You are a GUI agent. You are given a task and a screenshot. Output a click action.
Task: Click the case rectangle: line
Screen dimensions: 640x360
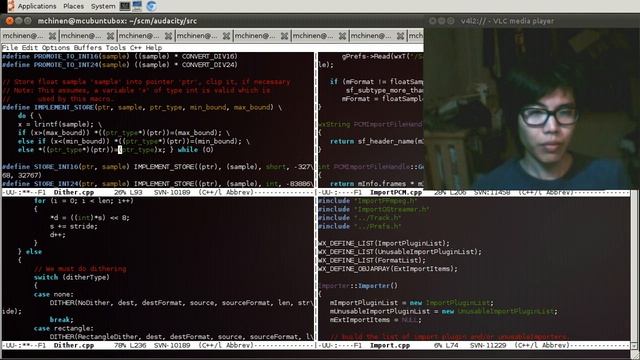[x=64, y=329]
